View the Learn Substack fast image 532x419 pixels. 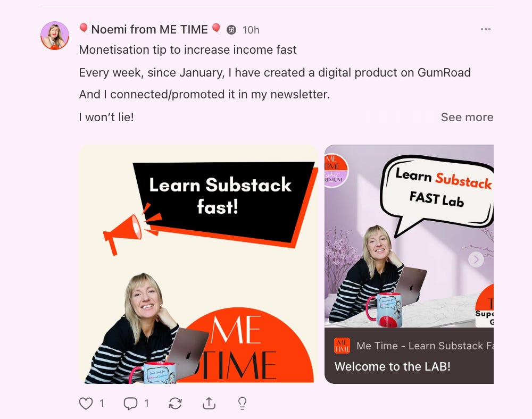198,264
